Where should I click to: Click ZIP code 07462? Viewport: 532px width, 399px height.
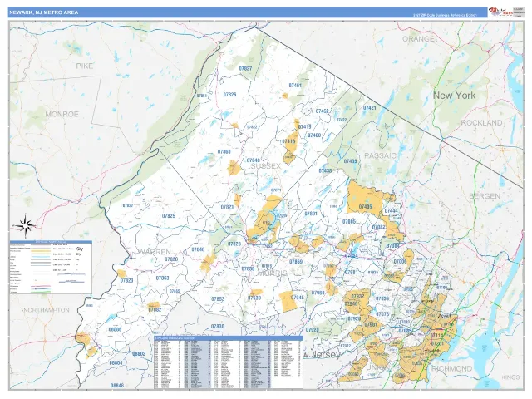click(322, 111)
